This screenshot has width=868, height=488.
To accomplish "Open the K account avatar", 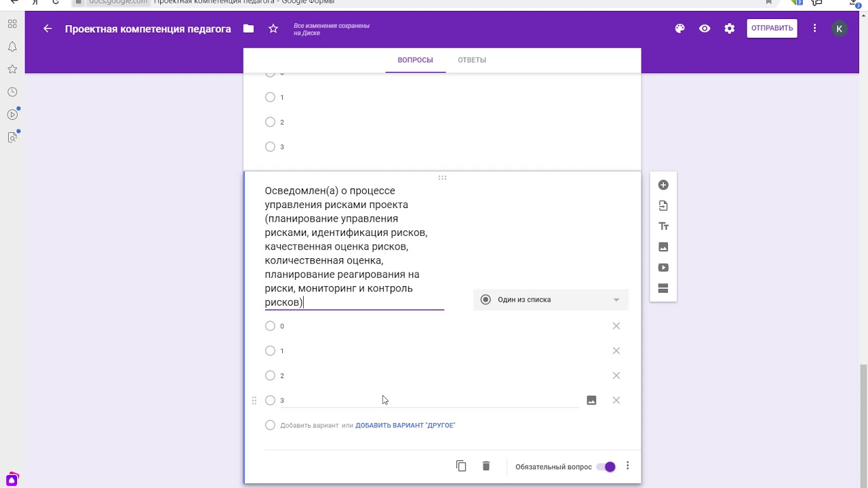I will pos(840,28).
